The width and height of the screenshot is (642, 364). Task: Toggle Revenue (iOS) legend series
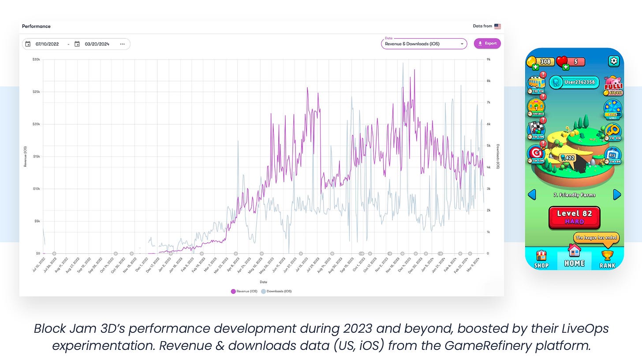click(244, 291)
